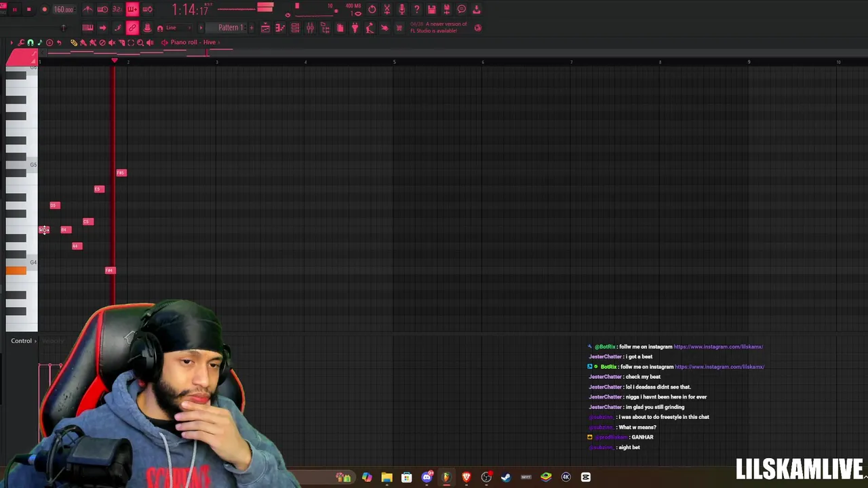Click the newer version of FL Studio notice
This screenshot has height=488, width=868.
pyautogui.click(x=439, y=28)
